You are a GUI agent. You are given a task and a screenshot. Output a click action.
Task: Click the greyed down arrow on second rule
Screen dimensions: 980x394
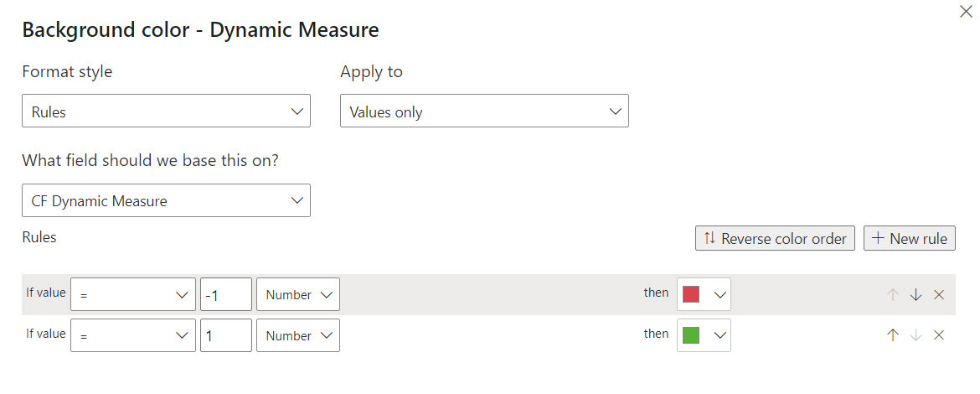tap(916, 335)
